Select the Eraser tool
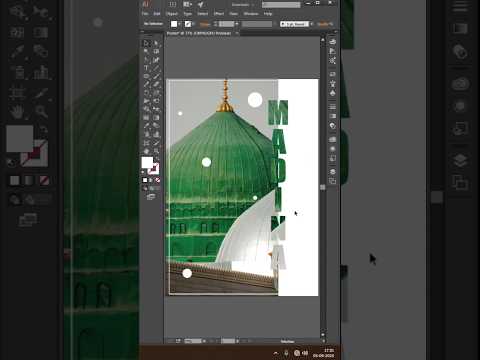Screen dimensions: 480x360 156,85
